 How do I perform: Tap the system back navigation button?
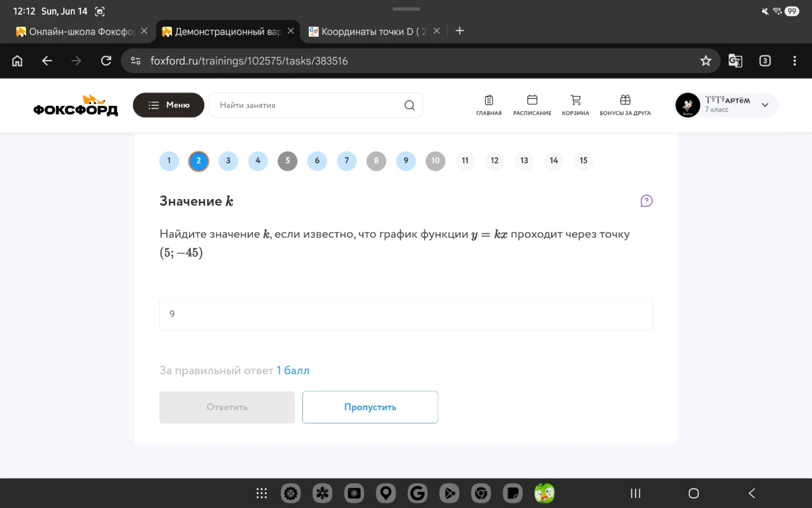752,493
